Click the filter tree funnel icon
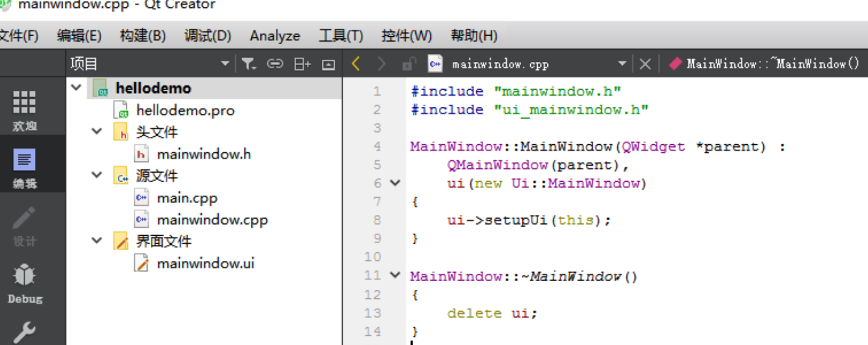This screenshot has height=345, width=868. coord(248,64)
